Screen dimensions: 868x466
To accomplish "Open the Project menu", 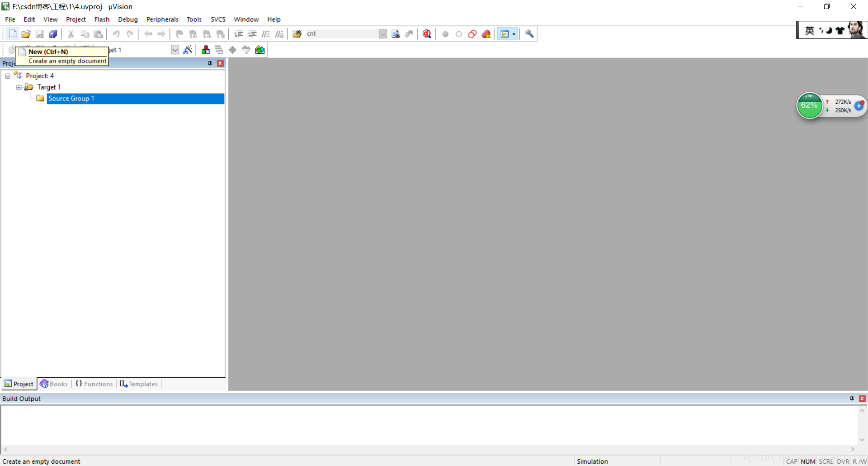I will tap(76, 19).
